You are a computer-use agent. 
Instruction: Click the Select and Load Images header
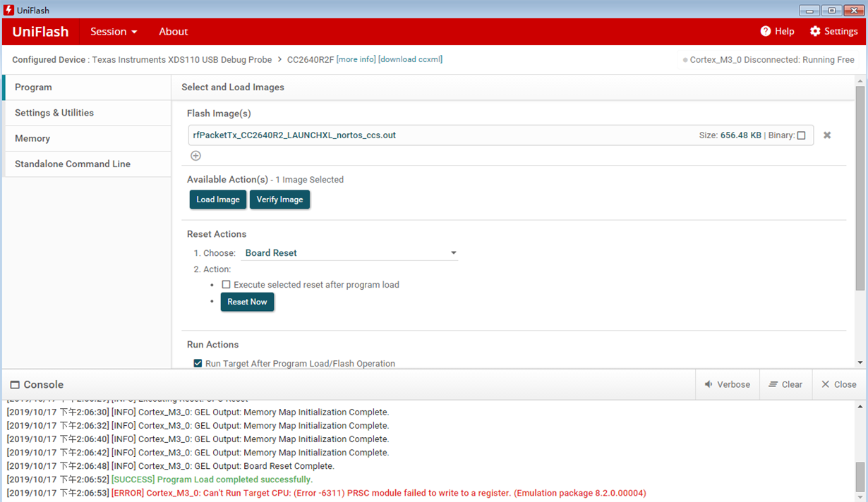point(233,87)
